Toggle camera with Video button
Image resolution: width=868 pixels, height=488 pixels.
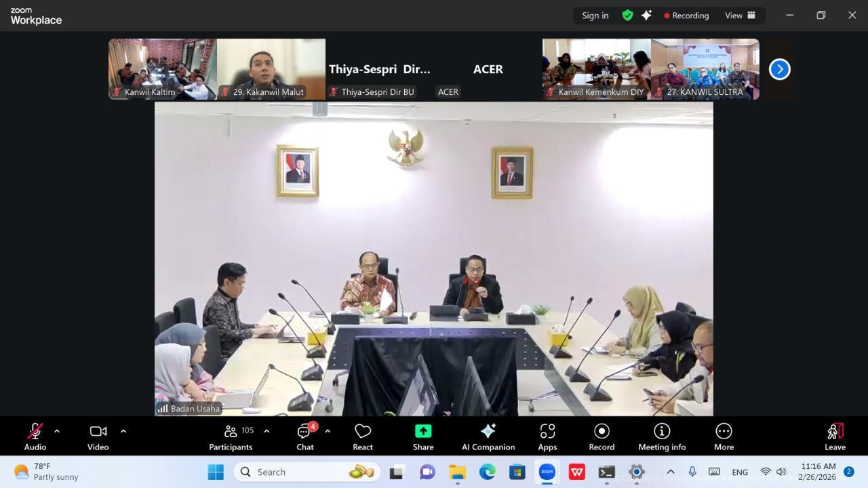click(98, 436)
